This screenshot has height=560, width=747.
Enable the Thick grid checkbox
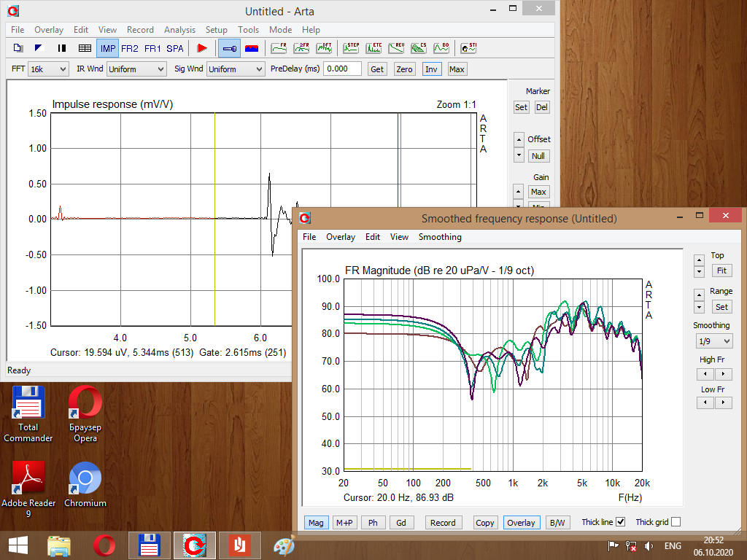(676, 522)
